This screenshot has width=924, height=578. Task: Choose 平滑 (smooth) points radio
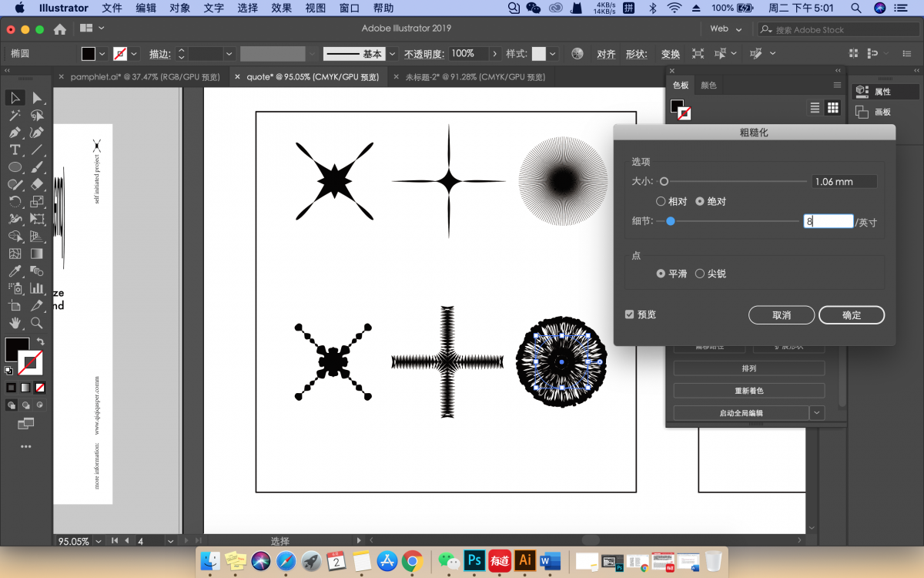click(x=661, y=274)
